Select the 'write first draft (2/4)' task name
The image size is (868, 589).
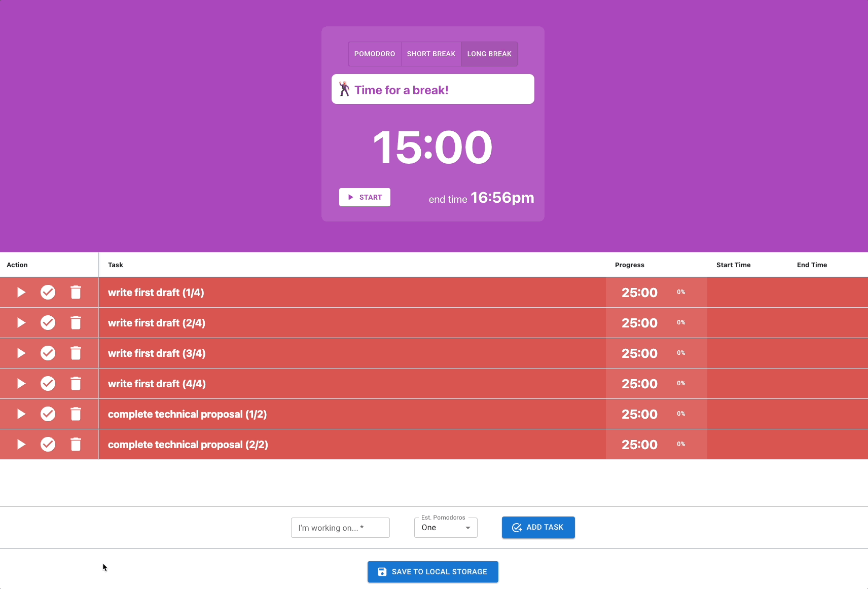(x=157, y=323)
